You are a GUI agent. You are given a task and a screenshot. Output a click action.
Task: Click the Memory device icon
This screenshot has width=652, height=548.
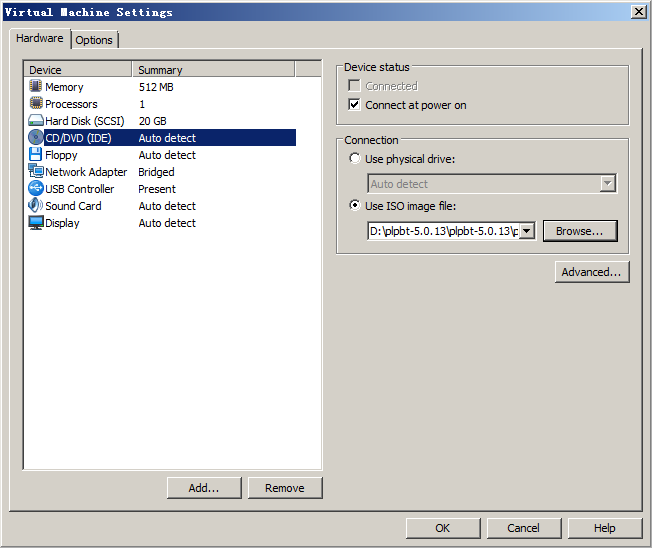[x=36, y=87]
